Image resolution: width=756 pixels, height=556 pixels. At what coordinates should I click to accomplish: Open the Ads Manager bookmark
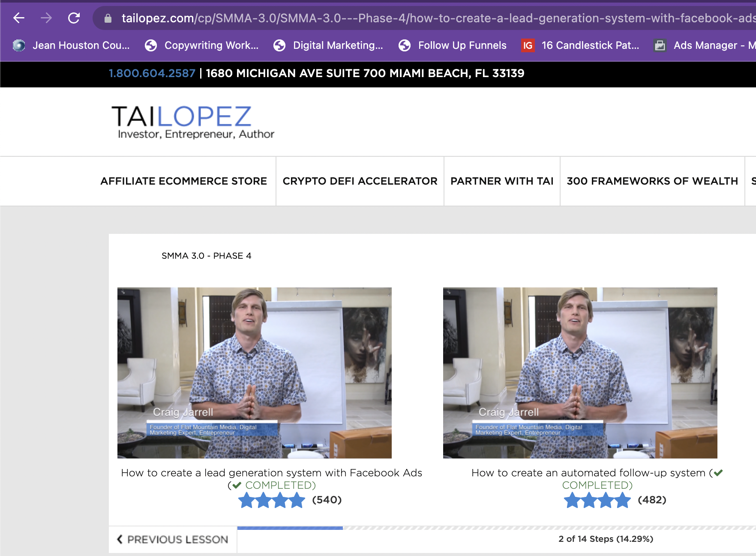coord(705,45)
